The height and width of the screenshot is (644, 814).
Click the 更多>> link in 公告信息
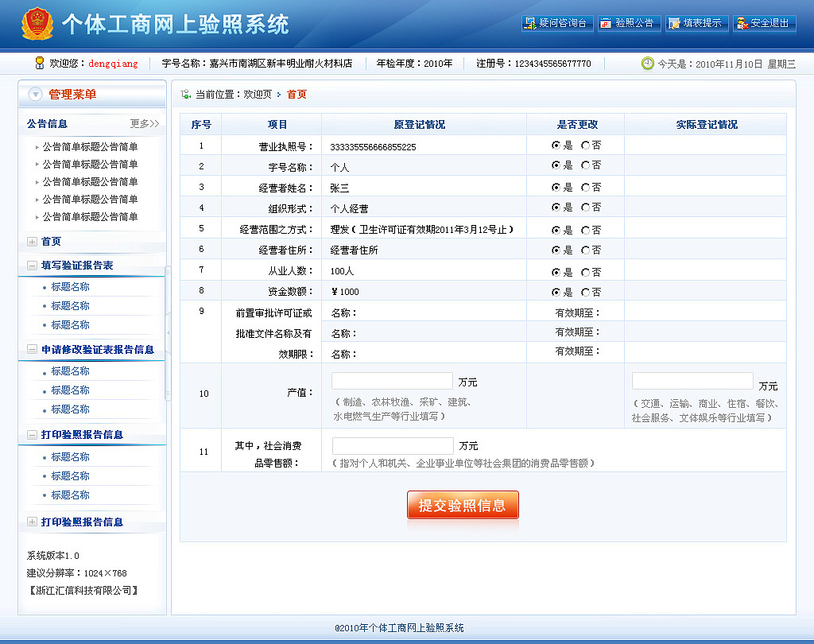pyautogui.click(x=145, y=123)
